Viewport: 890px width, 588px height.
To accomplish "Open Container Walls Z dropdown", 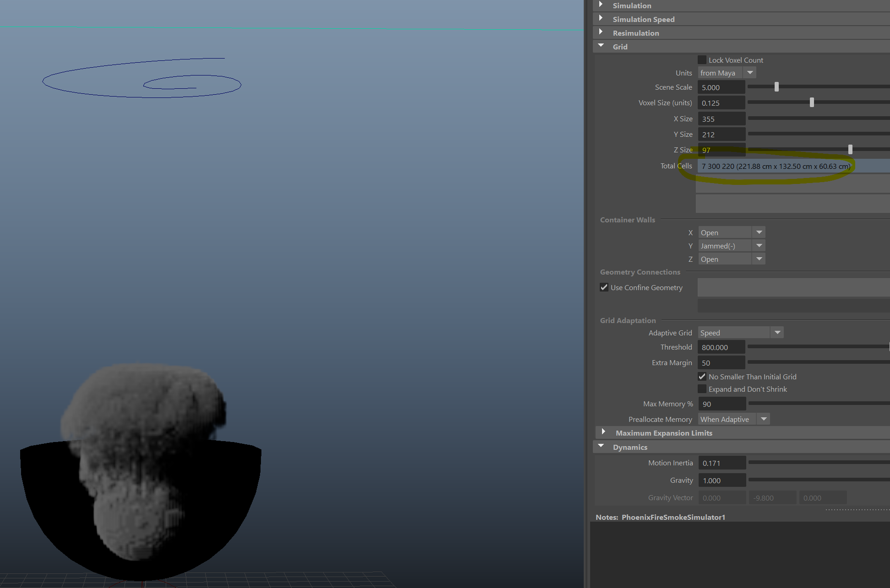I will tap(732, 259).
